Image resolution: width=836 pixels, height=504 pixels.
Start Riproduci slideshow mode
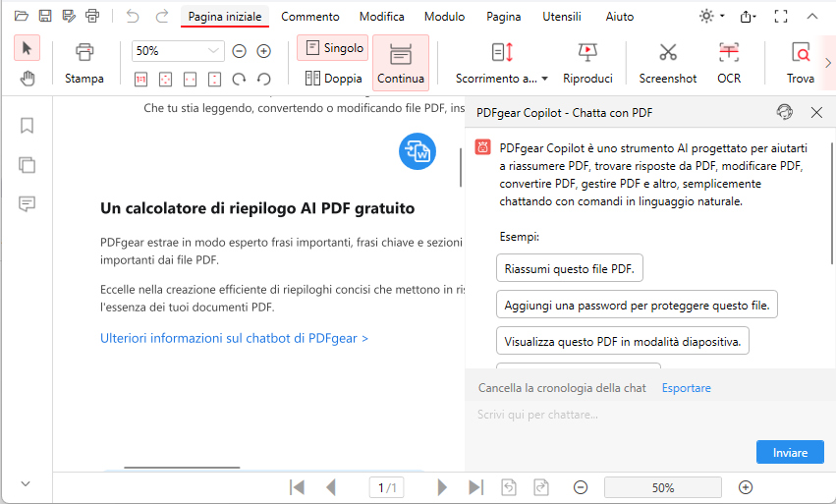587,63
